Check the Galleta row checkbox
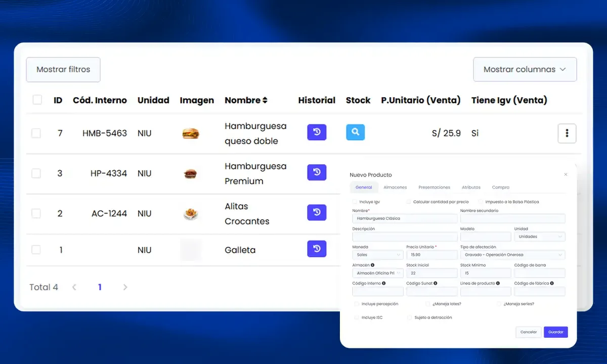The height and width of the screenshot is (364, 607). pyautogui.click(x=36, y=250)
